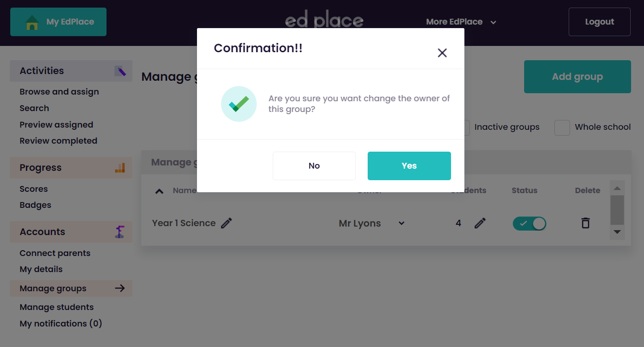Click the house icon in My EdPlace

click(x=32, y=22)
